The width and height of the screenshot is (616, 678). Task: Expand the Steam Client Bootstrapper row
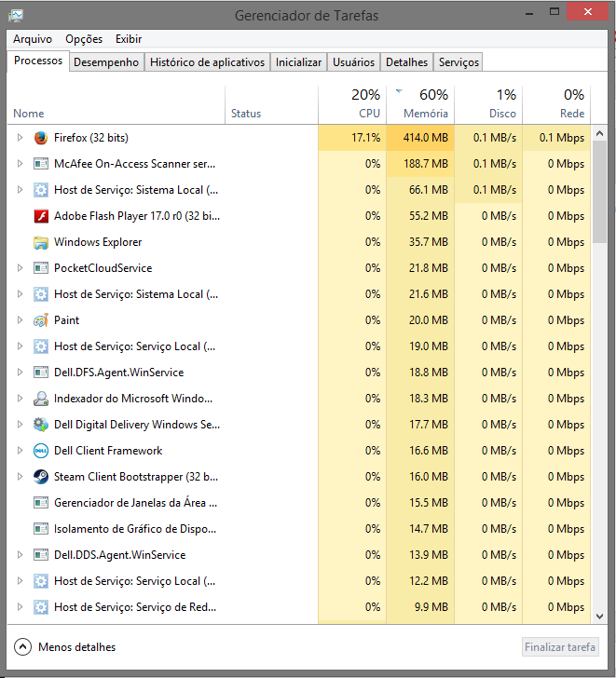[20, 477]
